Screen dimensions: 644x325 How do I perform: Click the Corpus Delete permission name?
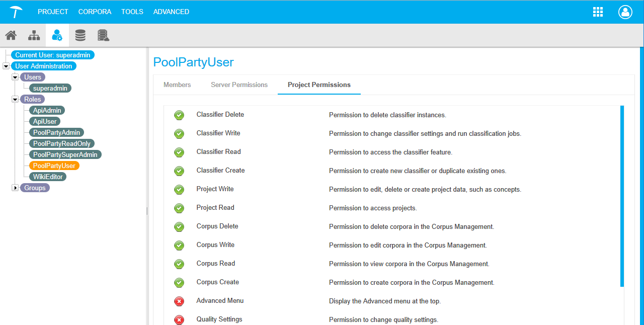(217, 226)
